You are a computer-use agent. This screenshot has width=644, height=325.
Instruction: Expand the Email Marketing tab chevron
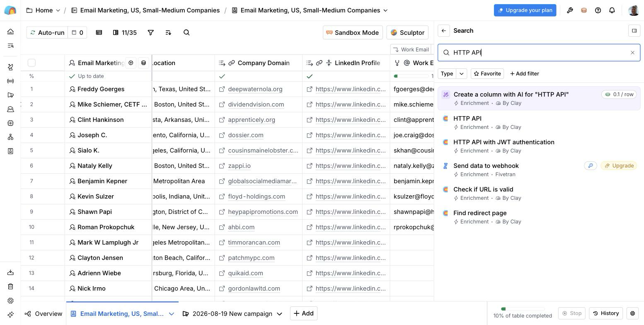[x=171, y=314]
